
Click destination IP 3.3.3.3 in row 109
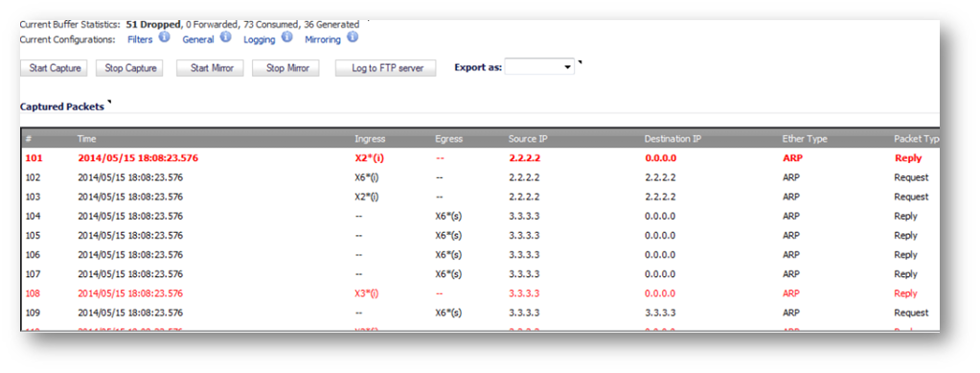(x=660, y=313)
